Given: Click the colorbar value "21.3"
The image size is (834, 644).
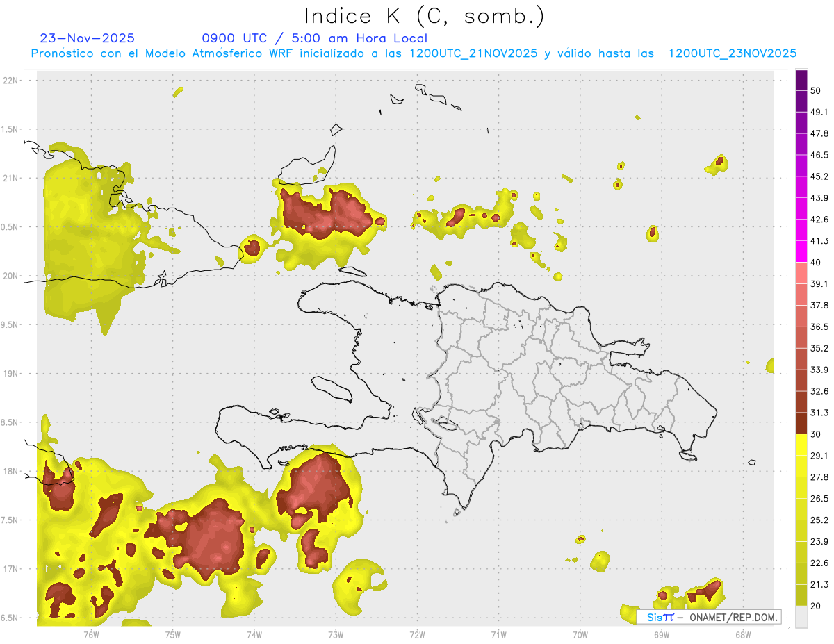Looking at the screenshot, I should [x=819, y=585].
